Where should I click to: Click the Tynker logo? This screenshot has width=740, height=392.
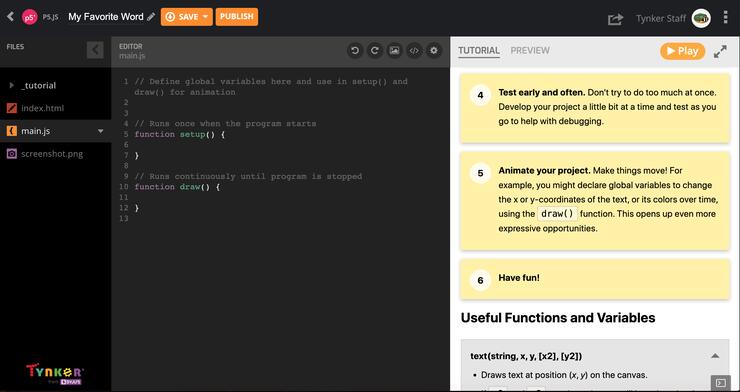point(55,375)
